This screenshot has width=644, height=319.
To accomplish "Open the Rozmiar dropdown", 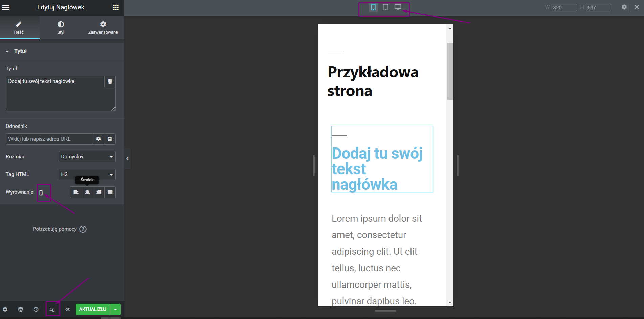I will pyautogui.click(x=87, y=157).
